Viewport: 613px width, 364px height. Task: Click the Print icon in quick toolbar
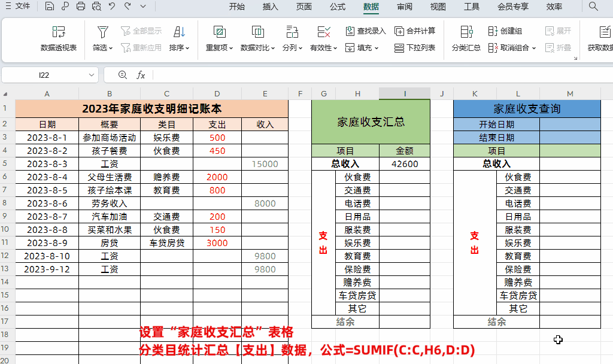[x=81, y=6]
